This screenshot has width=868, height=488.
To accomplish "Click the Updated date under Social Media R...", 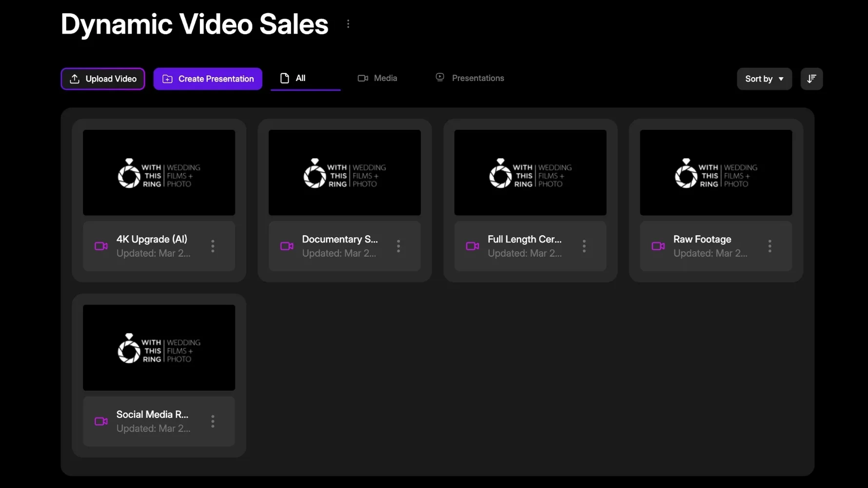I will pos(153,428).
